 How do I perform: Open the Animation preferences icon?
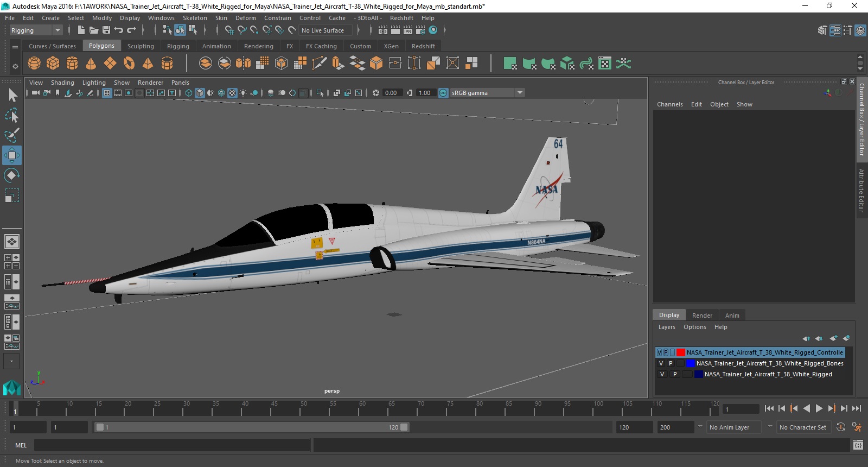click(857, 427)
